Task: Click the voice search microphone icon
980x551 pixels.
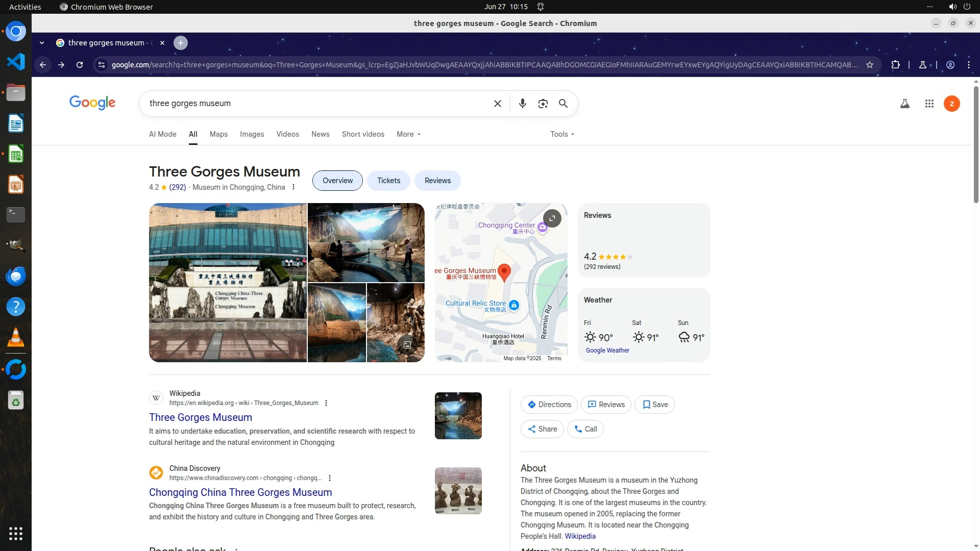Action: 522,104
